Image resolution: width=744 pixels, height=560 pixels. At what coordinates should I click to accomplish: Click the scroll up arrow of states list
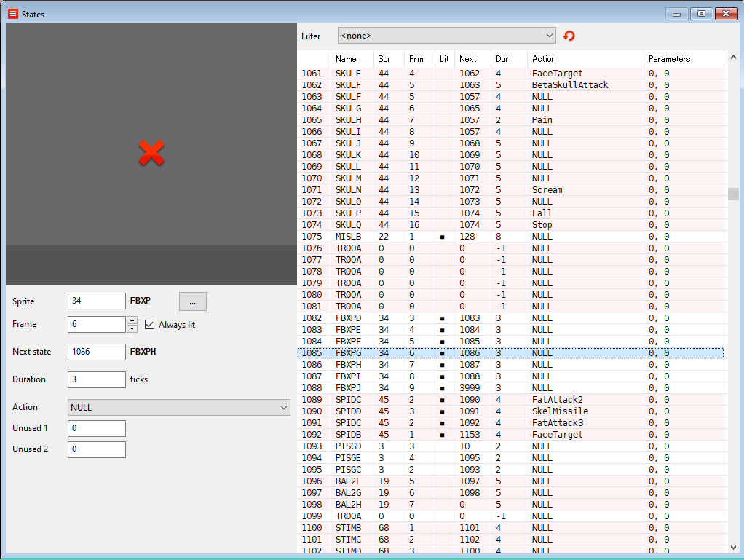coord(733,57)
